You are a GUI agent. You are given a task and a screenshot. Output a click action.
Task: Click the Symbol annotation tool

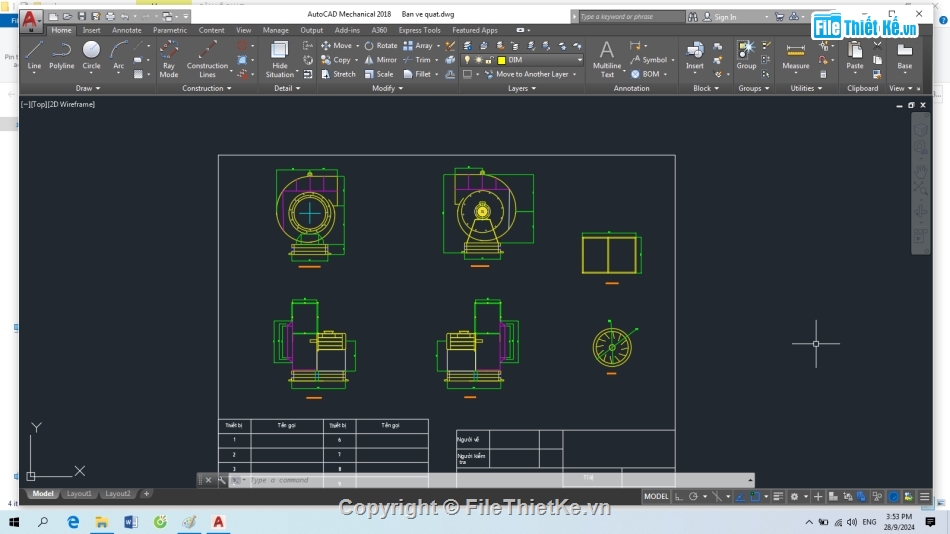pos(649,60)
